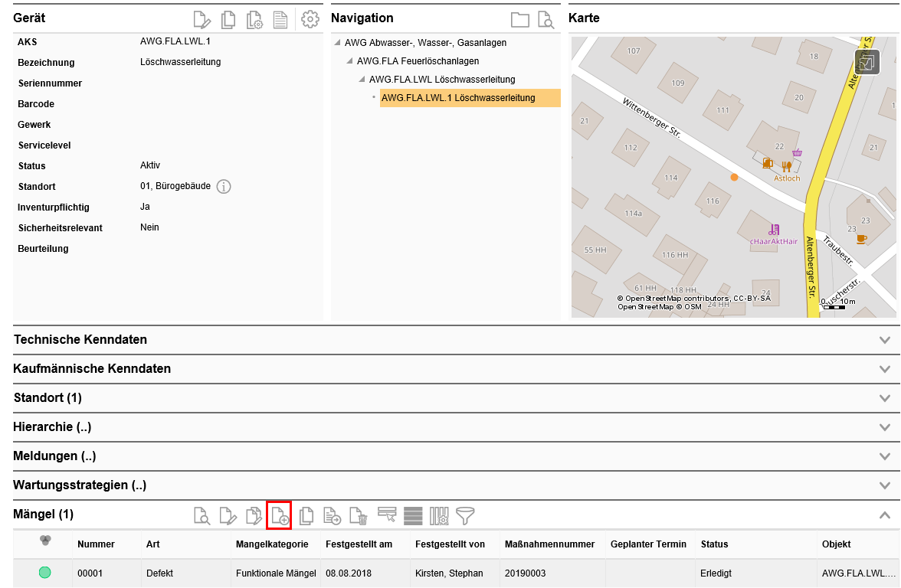This screenshot has height=588, width=901.
Task: Open the filter funnel in Mängel toolbar
Action: click(x=465, y=515)
